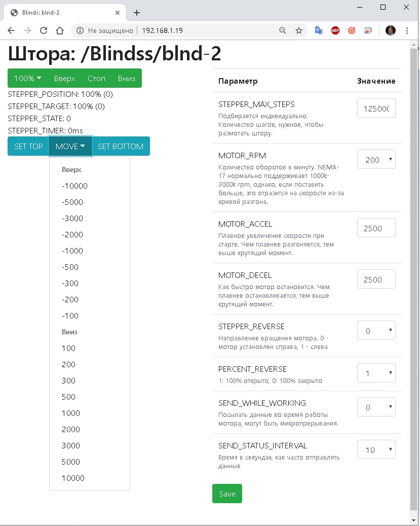Screen dimensions: 420x526
Task: Choose -10000 from the MOVE menu
Action: pyautogui.click(x=74, y=186)
